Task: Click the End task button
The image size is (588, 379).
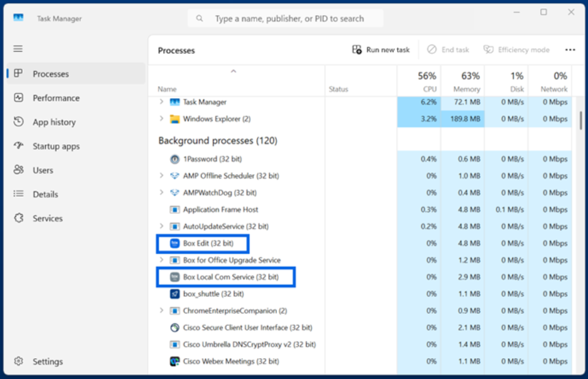Action: (448, 50)
